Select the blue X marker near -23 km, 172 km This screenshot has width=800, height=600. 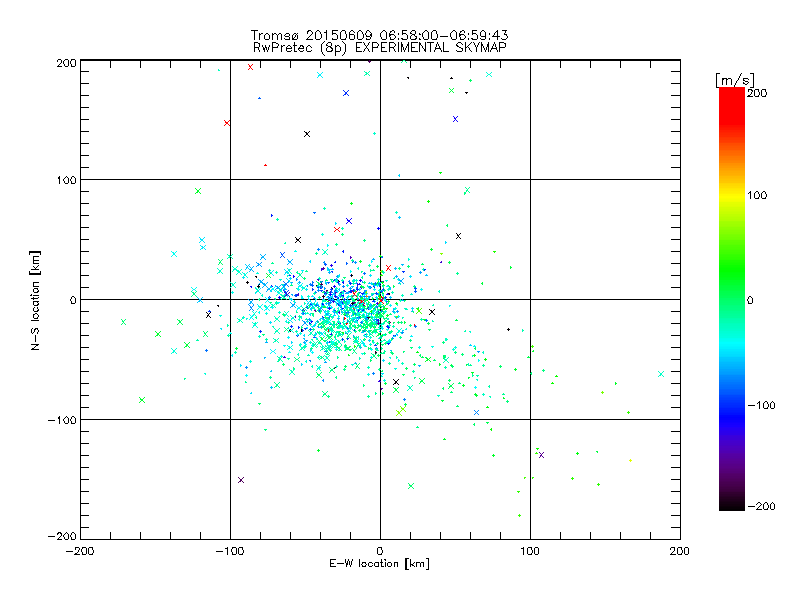click(x=346, y=93)
